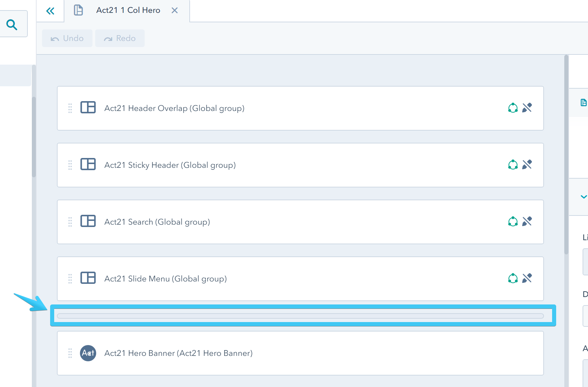Select the highlighted empty drop zone

[301, 316]
